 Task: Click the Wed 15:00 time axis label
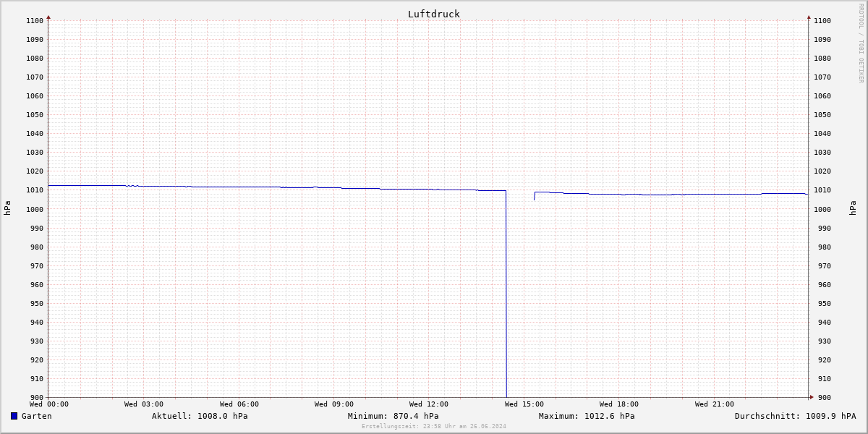tap(524, 404)
